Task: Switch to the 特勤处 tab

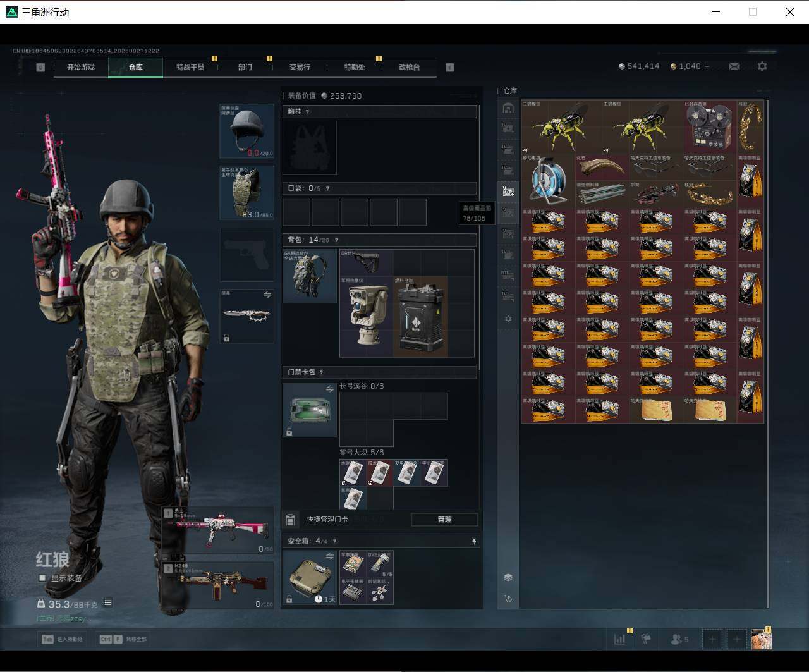Action: [x=355, y=67]
